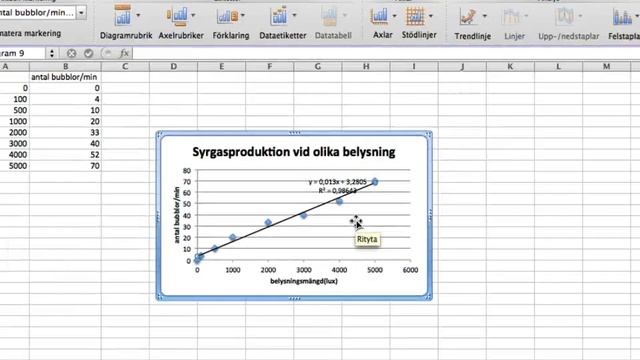The width and height of the screenshot is (640, 360).
Task: Select column header C
Action: pyautogui.click(x=125, y=67)
